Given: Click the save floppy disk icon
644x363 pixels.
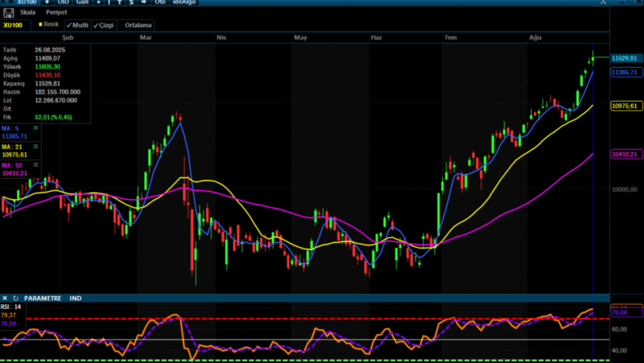Looking at the screenshot, I should tap(9, 13).
